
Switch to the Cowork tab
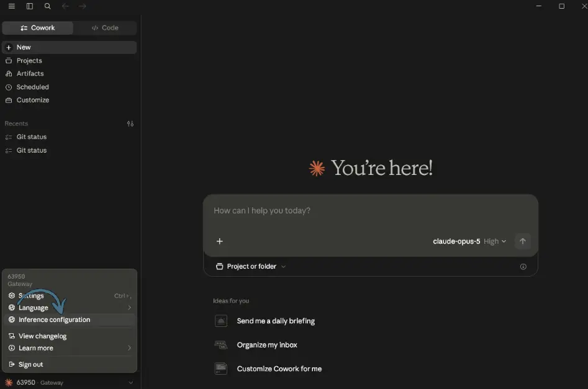coord(37,28)
